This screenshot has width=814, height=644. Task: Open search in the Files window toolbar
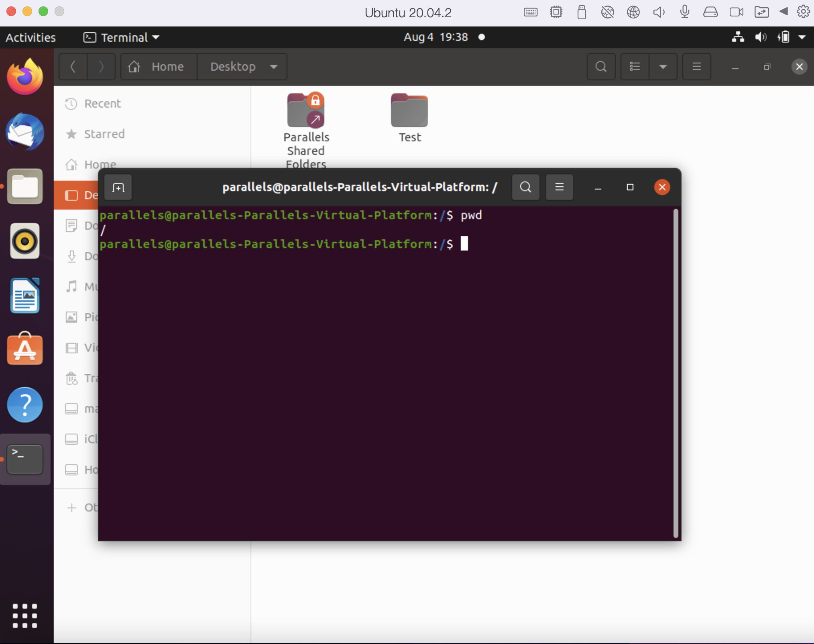[x=601, y=67]
